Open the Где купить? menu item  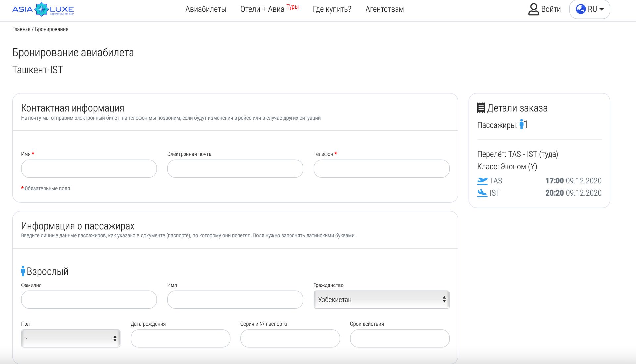(x=332, y=9)
